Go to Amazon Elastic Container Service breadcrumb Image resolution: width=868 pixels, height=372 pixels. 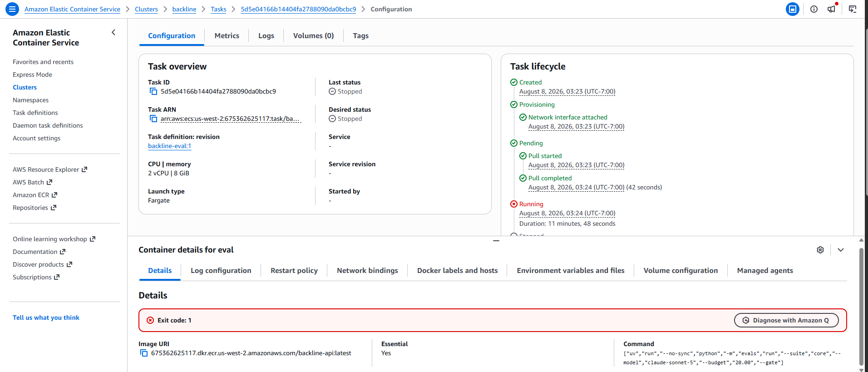[x=72, y=9]
